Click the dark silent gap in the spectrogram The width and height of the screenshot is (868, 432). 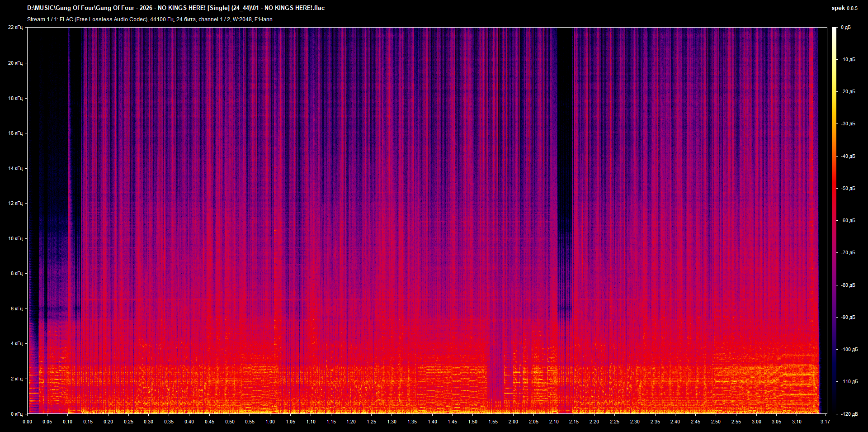[565, 136]
